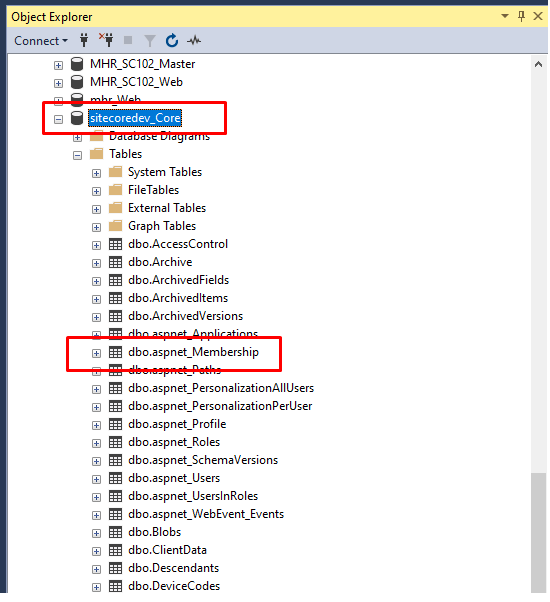Select the dbo.DeviceCodes table
Image resolution: width=550 pixels, height=602 pixels.
point(174,586)
